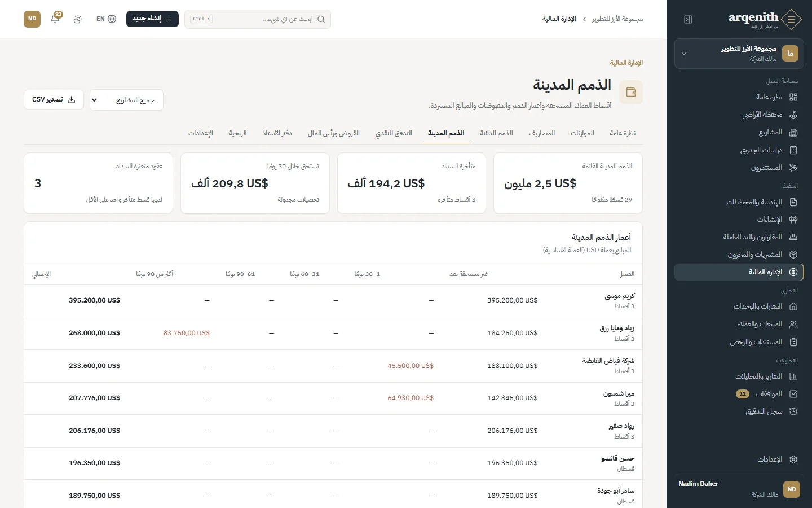Click the overdue amount 83.750,00 US$
812x508 pixels.
[x=187, y=333]
